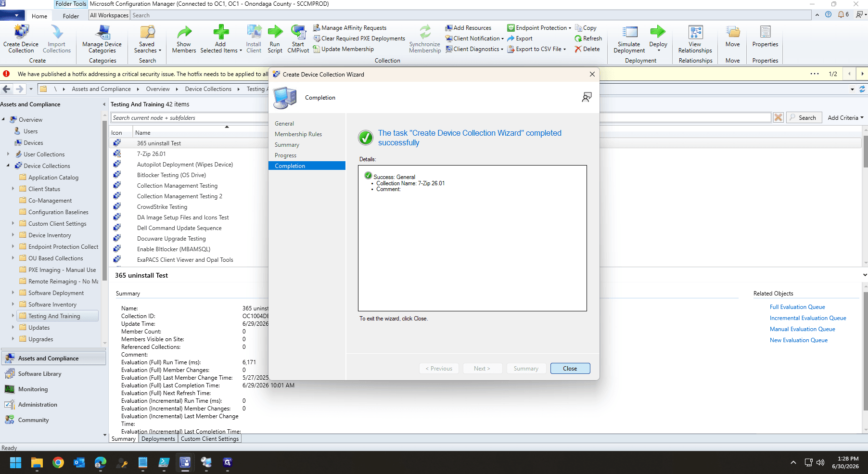Screen dimensions: 868x474
Task: Clear the search with the red X icon
Action: tap(778, 117)
